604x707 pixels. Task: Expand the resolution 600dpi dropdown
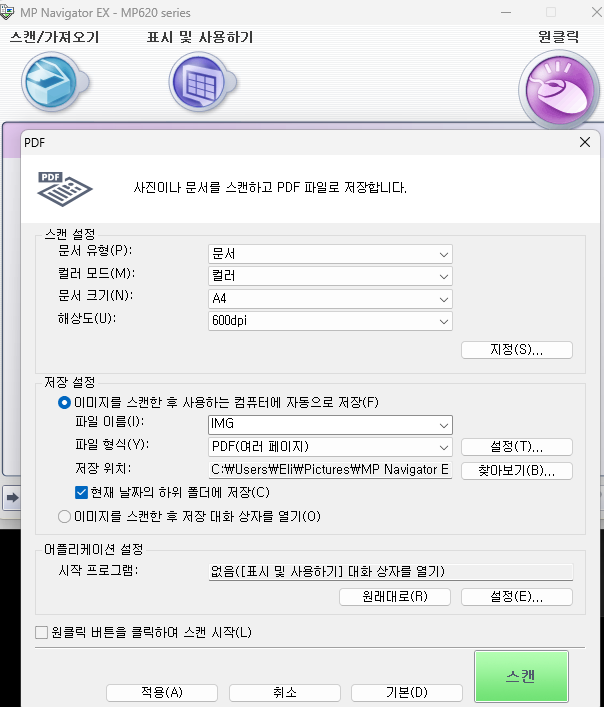[330, 321]
